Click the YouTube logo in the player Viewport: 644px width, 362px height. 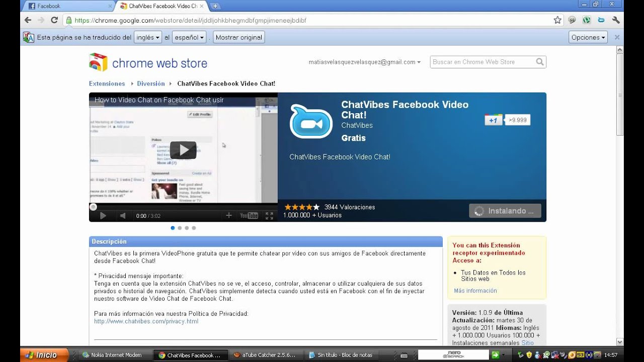point(249,216)
